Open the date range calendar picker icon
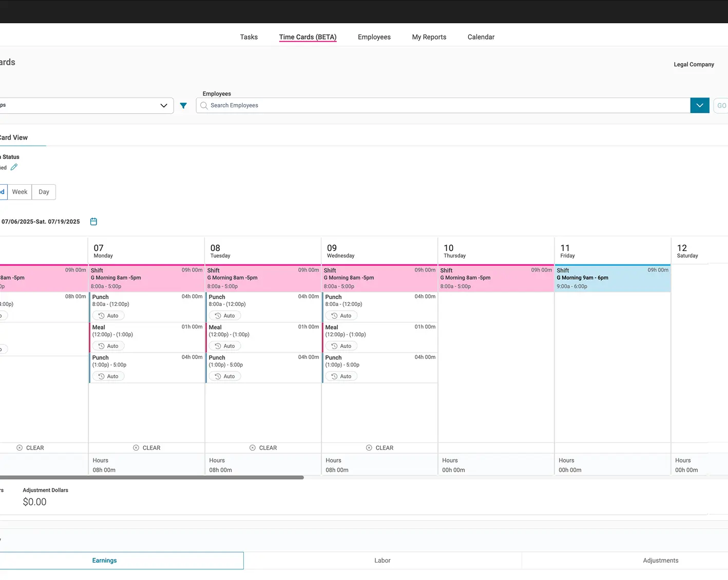Image resolution: width=728 pixels, height=580 pixels. tap(93, 221)
